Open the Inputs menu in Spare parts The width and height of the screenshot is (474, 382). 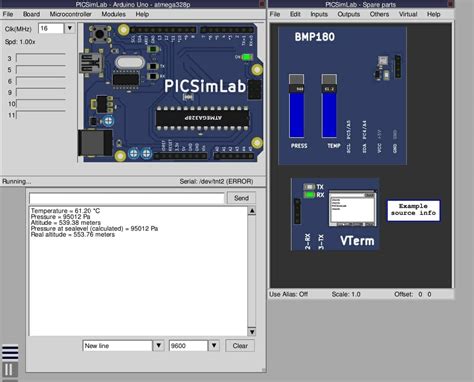point(319,14)
